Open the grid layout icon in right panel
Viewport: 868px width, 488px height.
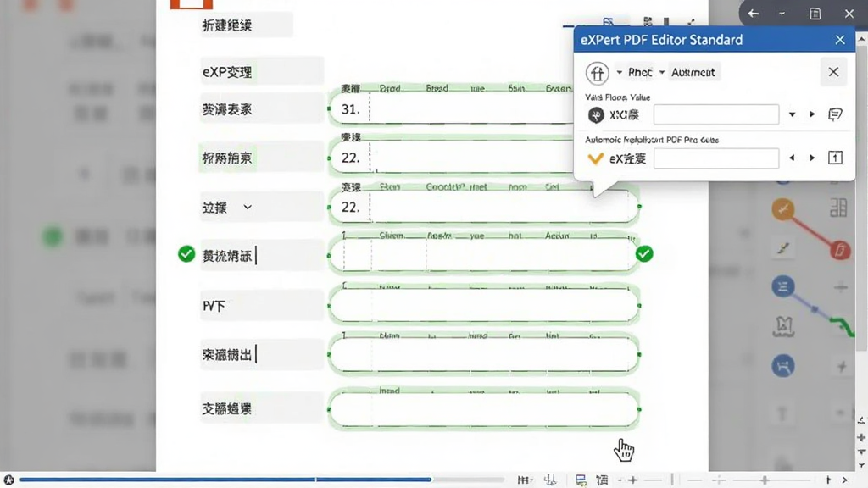838,208
